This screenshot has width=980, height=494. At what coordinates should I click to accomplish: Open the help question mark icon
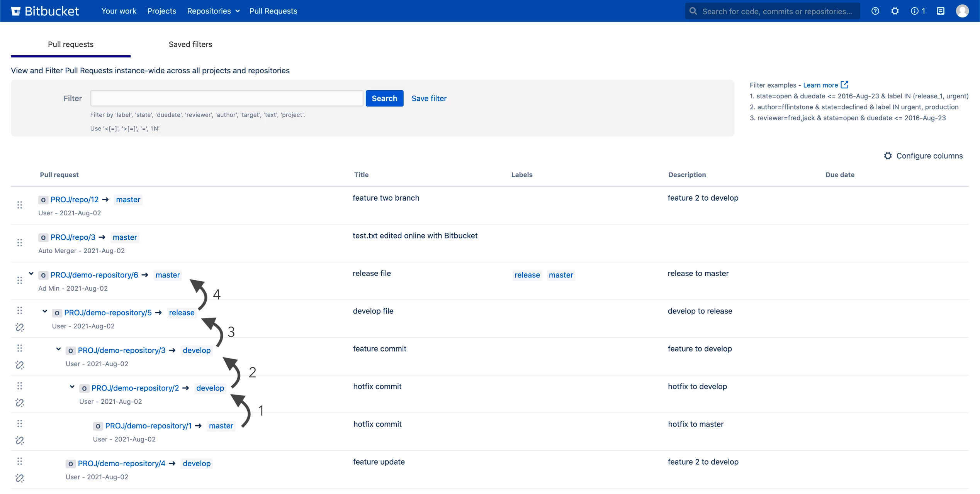click(x=875, y=11)
